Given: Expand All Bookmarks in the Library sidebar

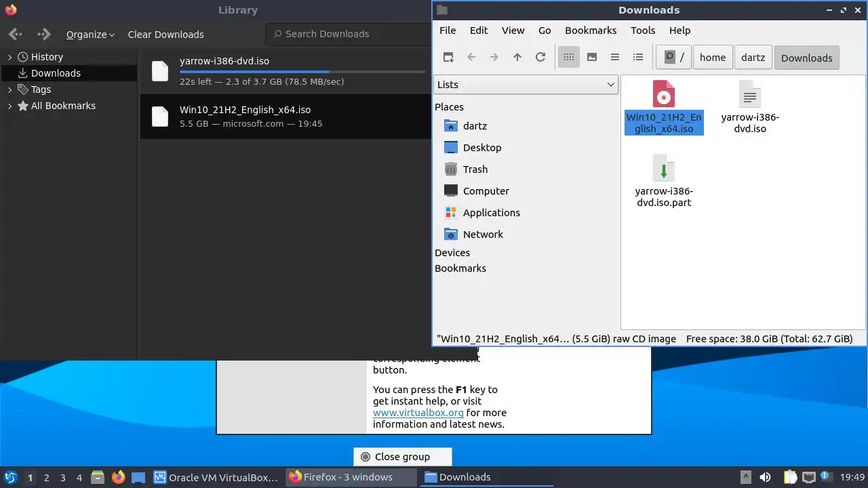Looking at the screenshot, I should 9,106.
